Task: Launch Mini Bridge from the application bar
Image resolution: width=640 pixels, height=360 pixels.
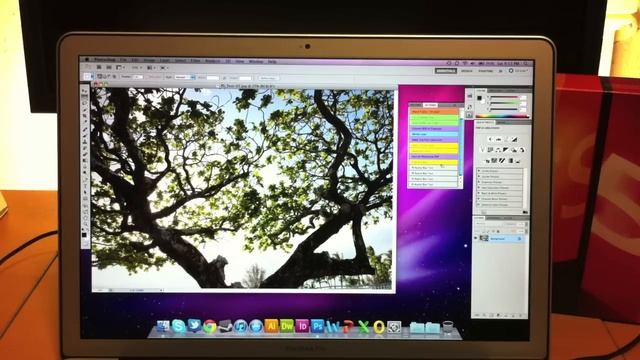Action: pos(109,67)
